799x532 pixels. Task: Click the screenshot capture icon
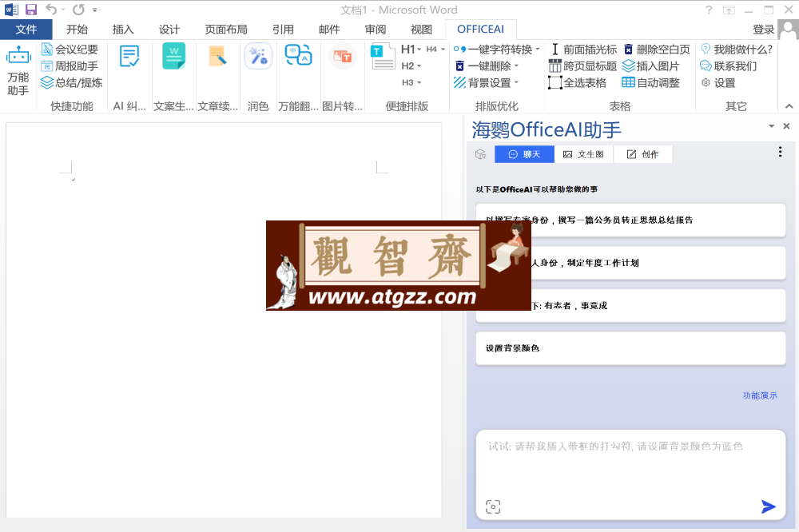point(493,506)
